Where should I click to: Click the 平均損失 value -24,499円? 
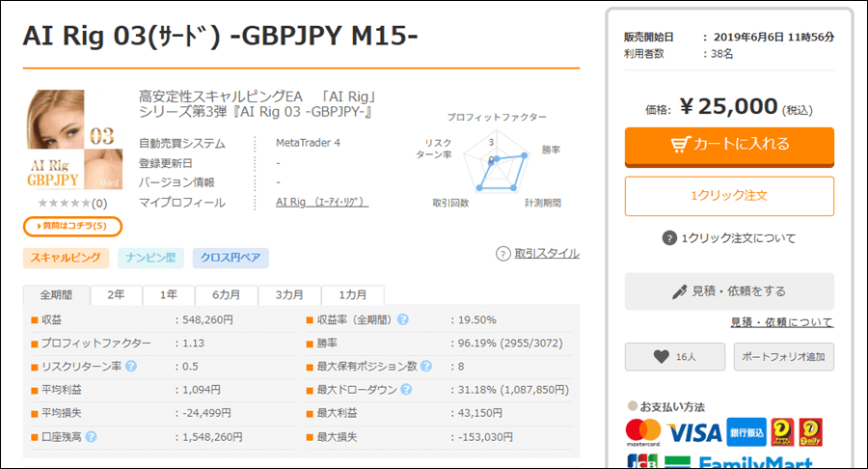point(206,413)
